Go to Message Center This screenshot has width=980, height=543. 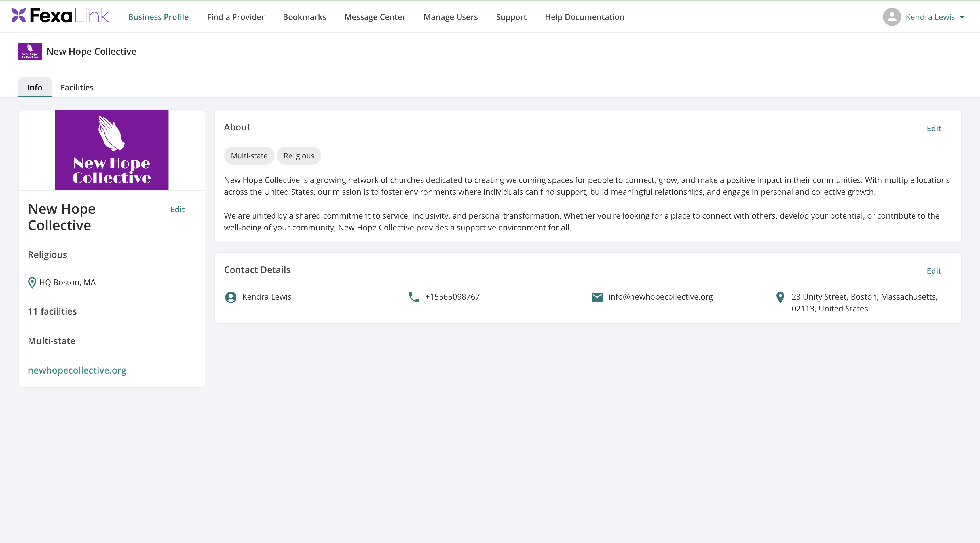click(375, 17)
